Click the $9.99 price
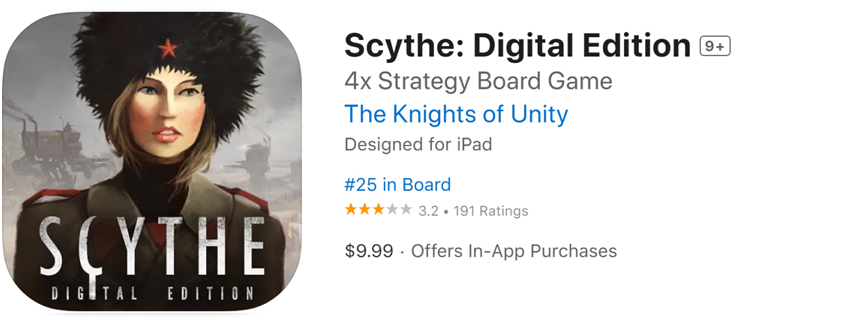 coord(369,251)
